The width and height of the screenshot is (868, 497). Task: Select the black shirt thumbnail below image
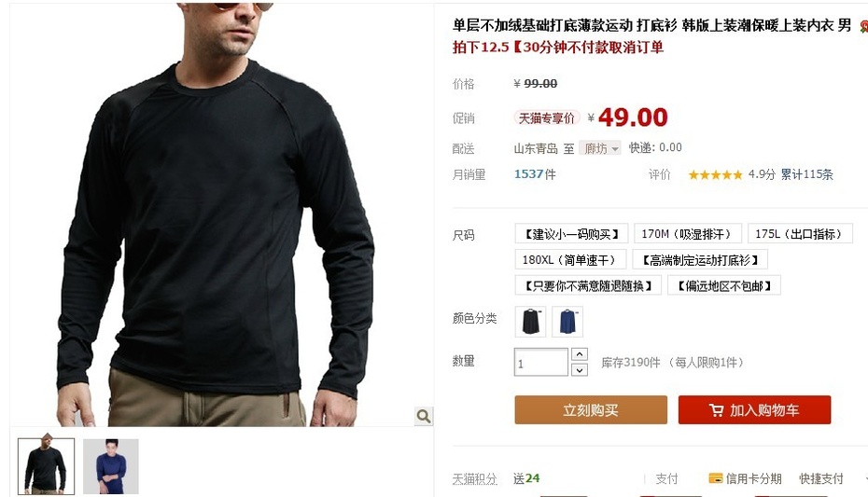(46, 466)
